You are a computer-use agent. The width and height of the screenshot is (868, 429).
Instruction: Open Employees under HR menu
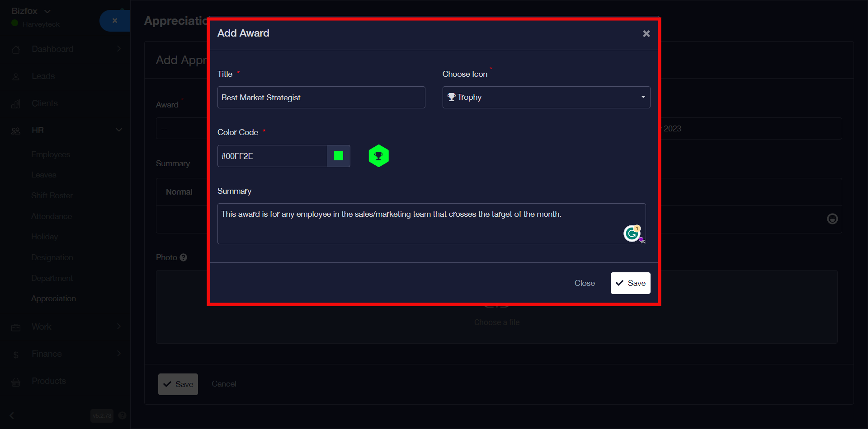coord(51,154)
